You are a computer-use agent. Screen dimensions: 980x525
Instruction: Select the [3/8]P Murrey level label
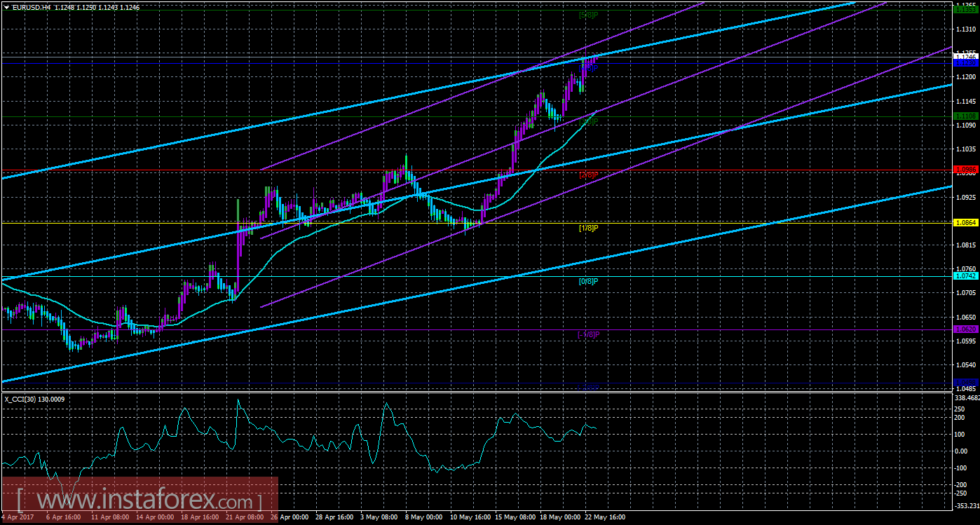[588, 121]
